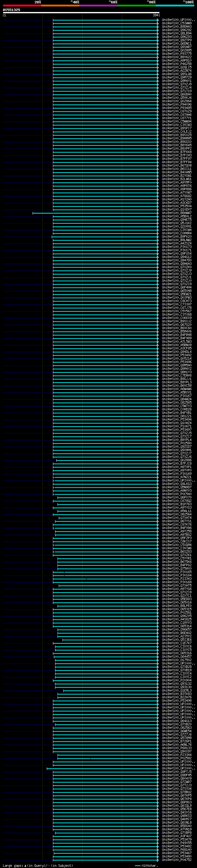Click the red 20% identity legend segment
Image resolution: width=197 pixels, height=868 pixels.
pos(22,6)
